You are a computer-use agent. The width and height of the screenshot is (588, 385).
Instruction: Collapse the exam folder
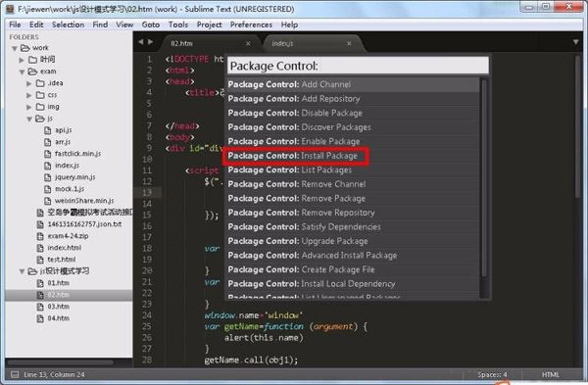[x=22, y=72]
